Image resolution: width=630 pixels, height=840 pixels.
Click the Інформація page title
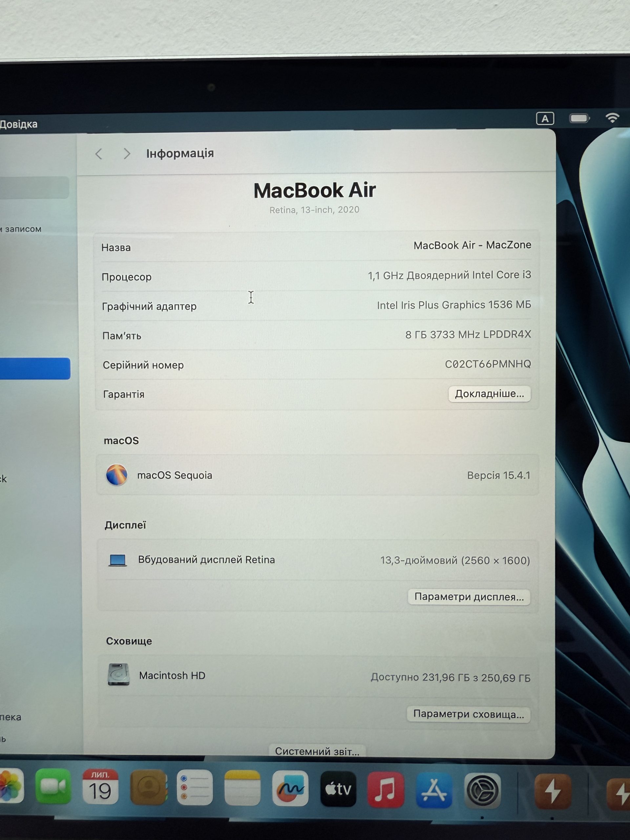point(180,154)
